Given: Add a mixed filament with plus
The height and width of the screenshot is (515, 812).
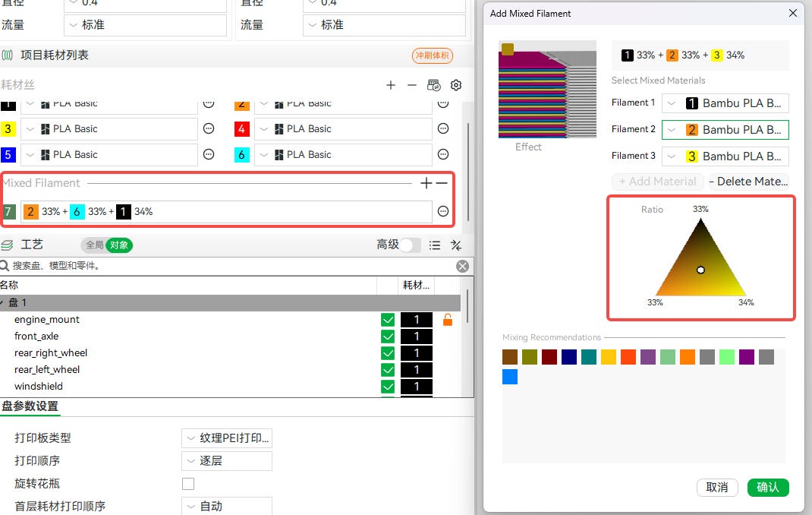Looking at the screenshot, I should [426, 183].
